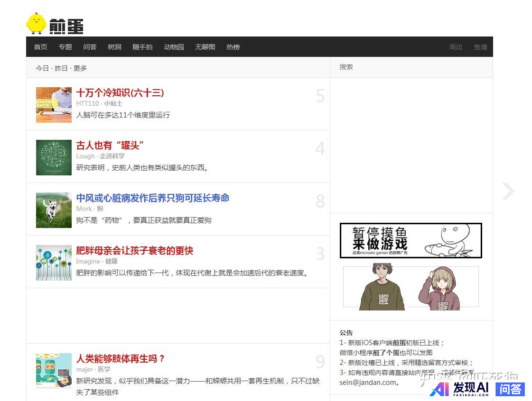Screen dimensions: 532x401
Task: Click the right chevron next-page arrow
Action: (x=508, y=191)
